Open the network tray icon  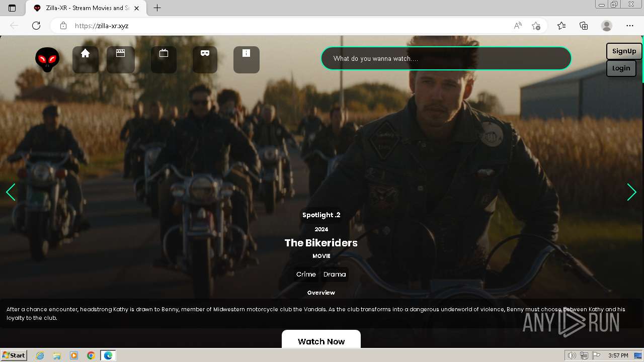click(x=584, y=355)
